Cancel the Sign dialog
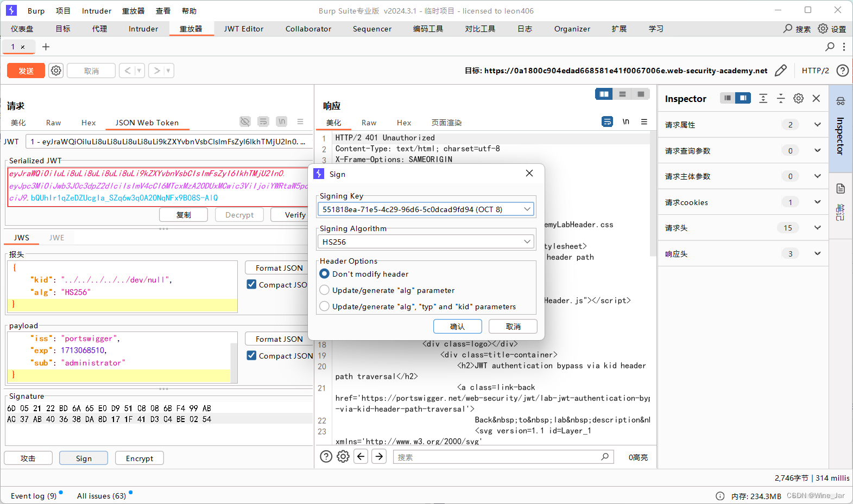 [513, 326]
